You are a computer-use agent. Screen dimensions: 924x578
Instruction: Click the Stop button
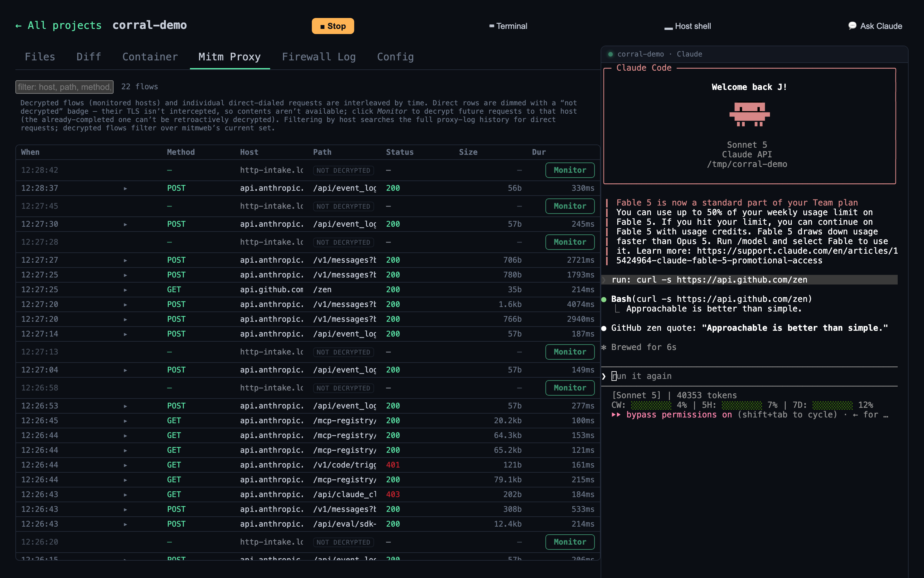point(333,26)
